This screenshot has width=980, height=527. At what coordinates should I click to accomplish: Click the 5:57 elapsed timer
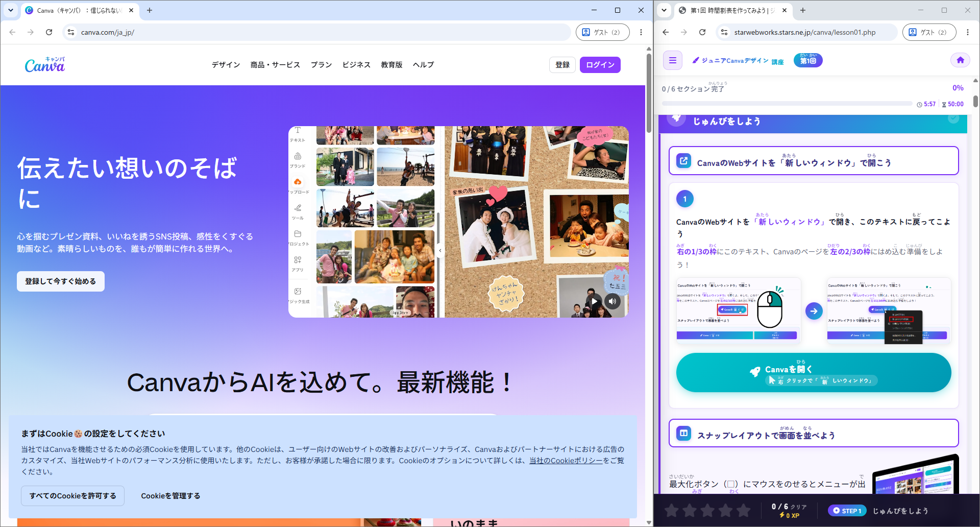[x=926, y=104]
